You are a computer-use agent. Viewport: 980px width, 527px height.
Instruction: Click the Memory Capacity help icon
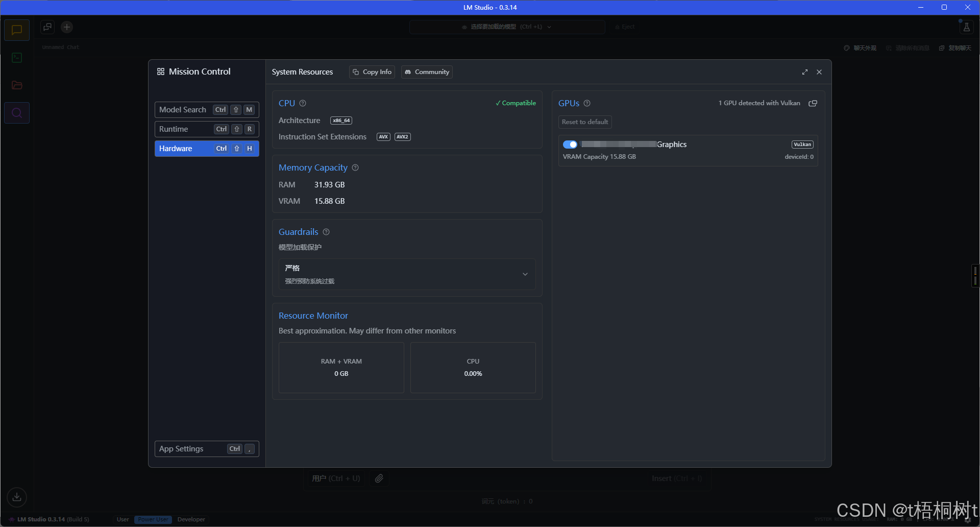click(355, 167)
